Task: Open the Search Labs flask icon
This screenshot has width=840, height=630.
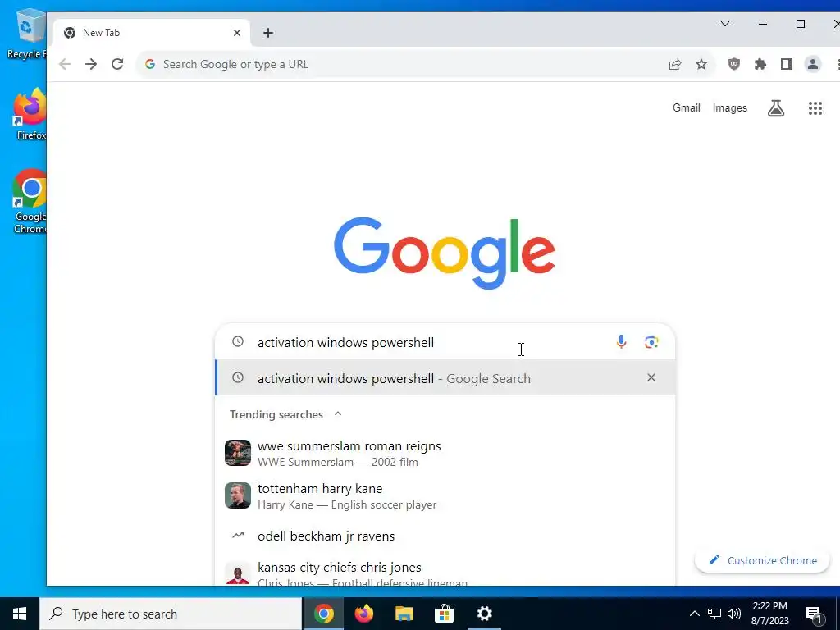Action: (776, 108)
